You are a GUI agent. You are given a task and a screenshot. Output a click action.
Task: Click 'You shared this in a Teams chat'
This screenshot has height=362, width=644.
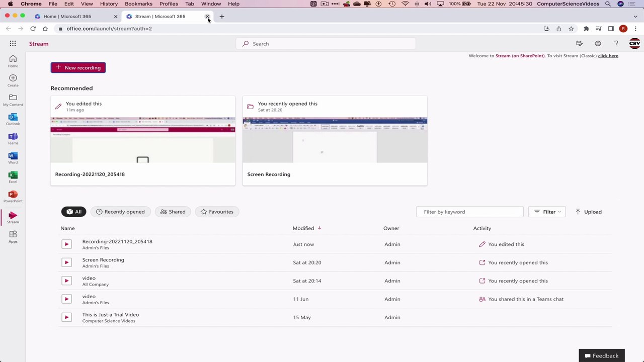point(526,299)
